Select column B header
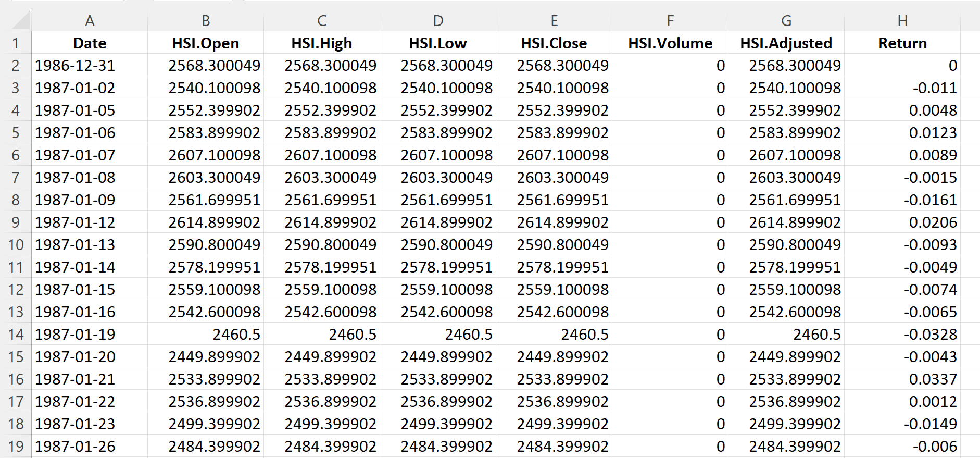980x458 pixels. [206, 21]
